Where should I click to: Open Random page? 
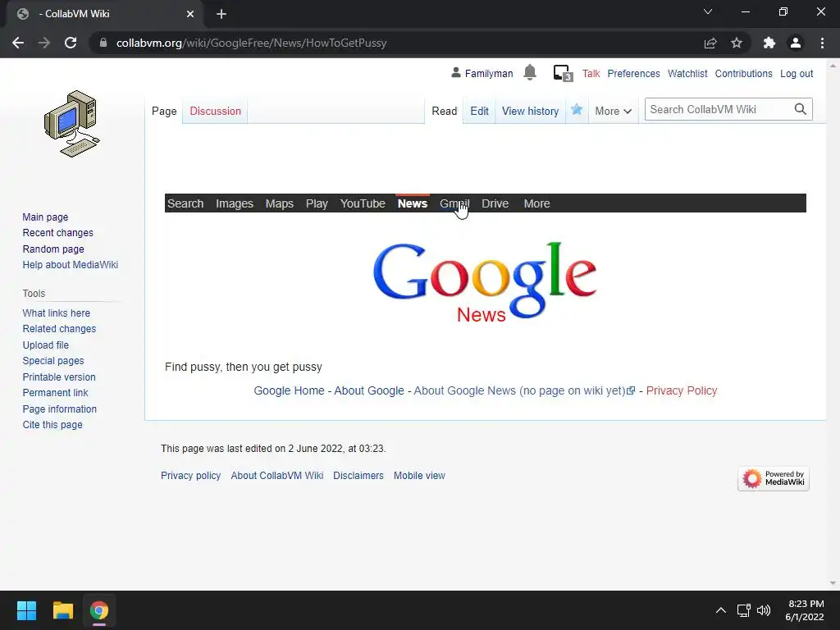point(53,249)
